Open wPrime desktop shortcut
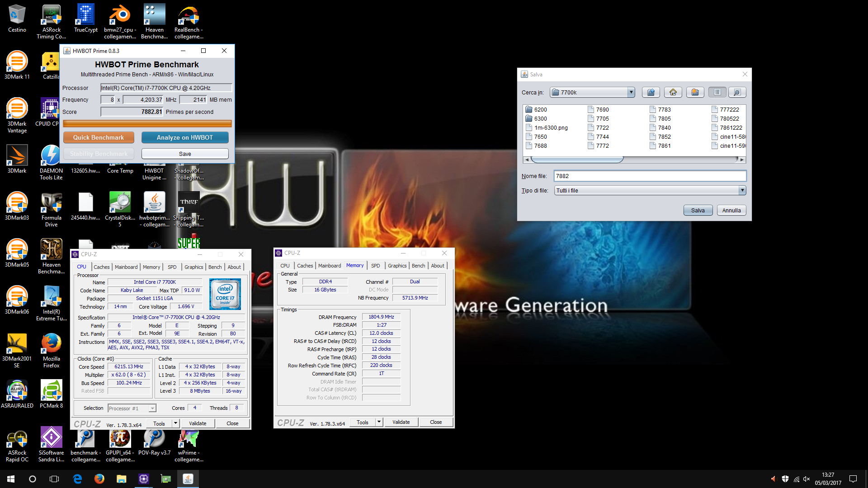 [189, 446]
